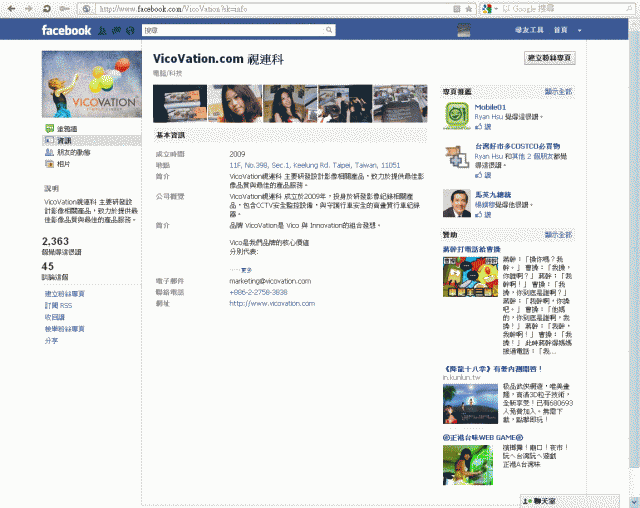Click the phone number +886-2-2758-3838 link
Screen dimensions: 640x508
coord(258,292)
